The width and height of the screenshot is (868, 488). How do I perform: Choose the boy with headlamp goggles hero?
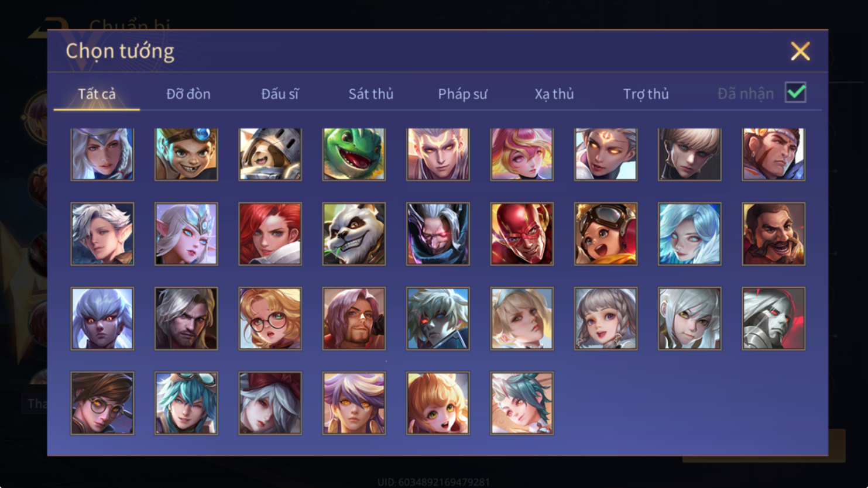[x=186, y=154]
